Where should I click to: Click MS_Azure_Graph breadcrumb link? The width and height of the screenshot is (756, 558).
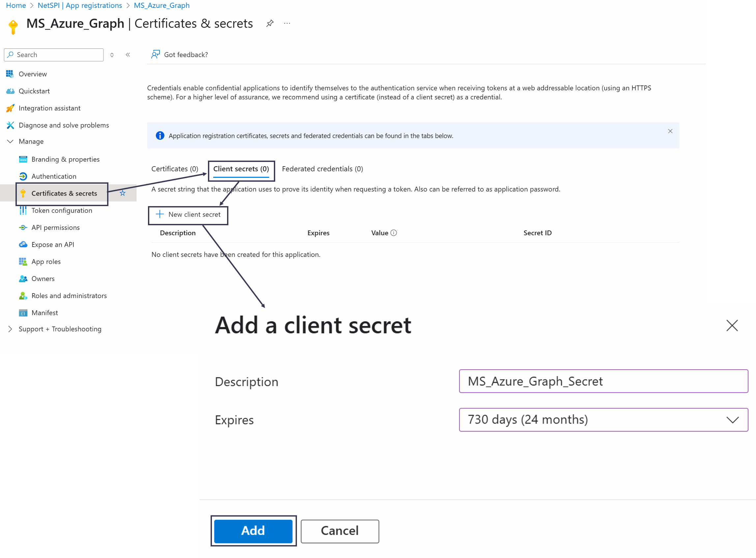click(x=162, y=5)
